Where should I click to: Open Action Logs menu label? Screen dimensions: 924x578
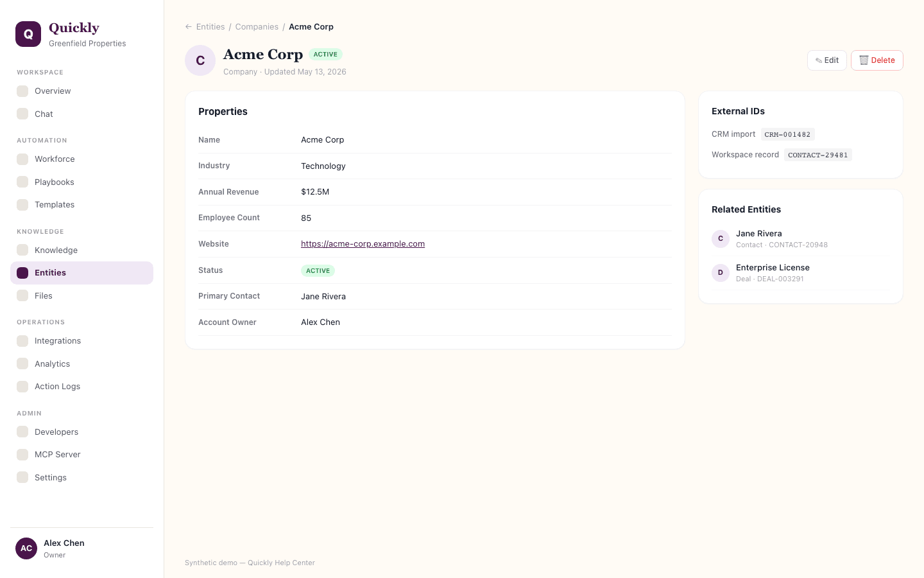pyautogui.click(x=57, y=387)
